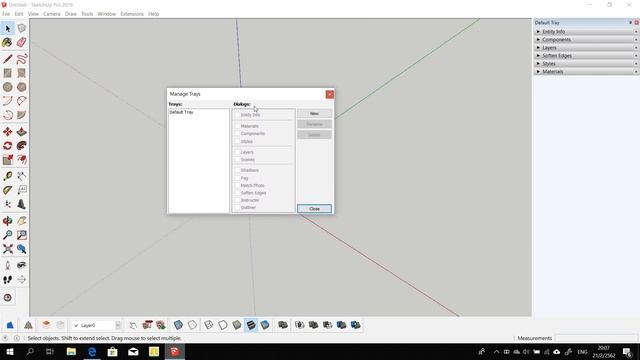Activate the Circle tool
Image resolution: width=640 pixels, height=360 pixels.
point(8,87)
